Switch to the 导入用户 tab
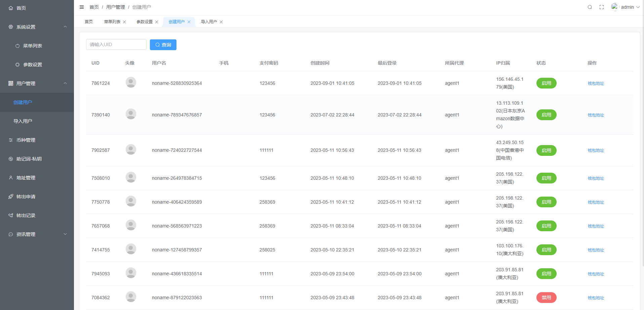Image resolution: width=644 pixels, height=310 pixels. click(x=209, y=22)
